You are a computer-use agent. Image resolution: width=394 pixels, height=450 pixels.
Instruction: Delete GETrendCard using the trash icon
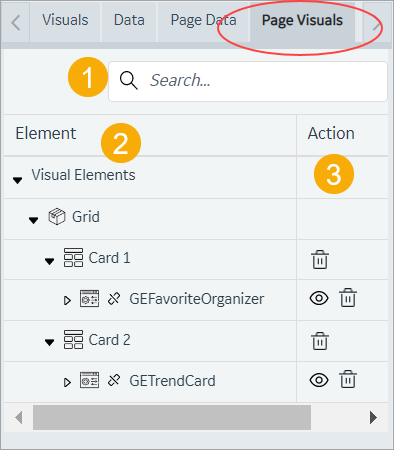pos(348,379)
